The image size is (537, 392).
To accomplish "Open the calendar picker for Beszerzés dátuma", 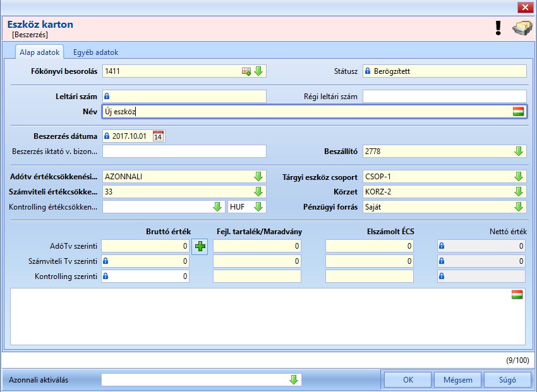I will click(x=158, y=136).
